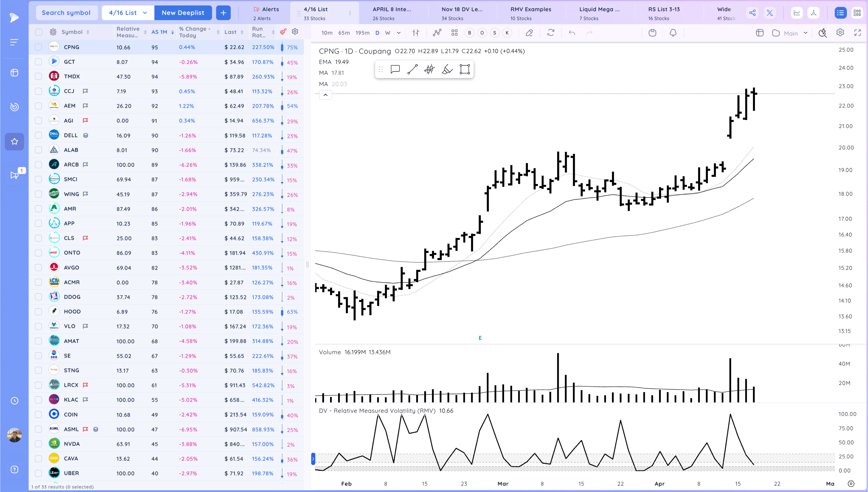Screen dimensions: 868x492
Task: Open the favorites star icon in the sidebar
Action: click(x=14, y=142)
